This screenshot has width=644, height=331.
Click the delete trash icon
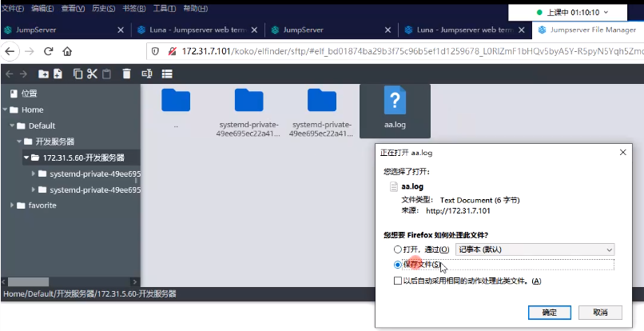(126, 74)
